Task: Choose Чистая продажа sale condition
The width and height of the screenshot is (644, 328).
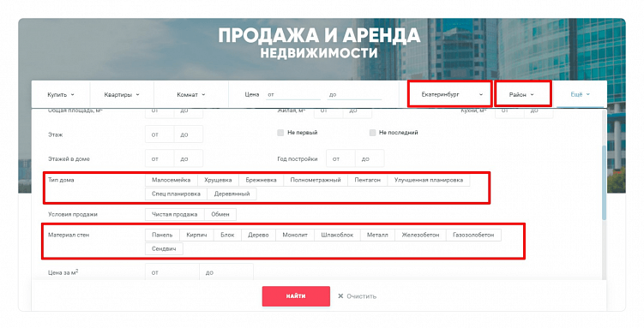Action: click(175, 214)
